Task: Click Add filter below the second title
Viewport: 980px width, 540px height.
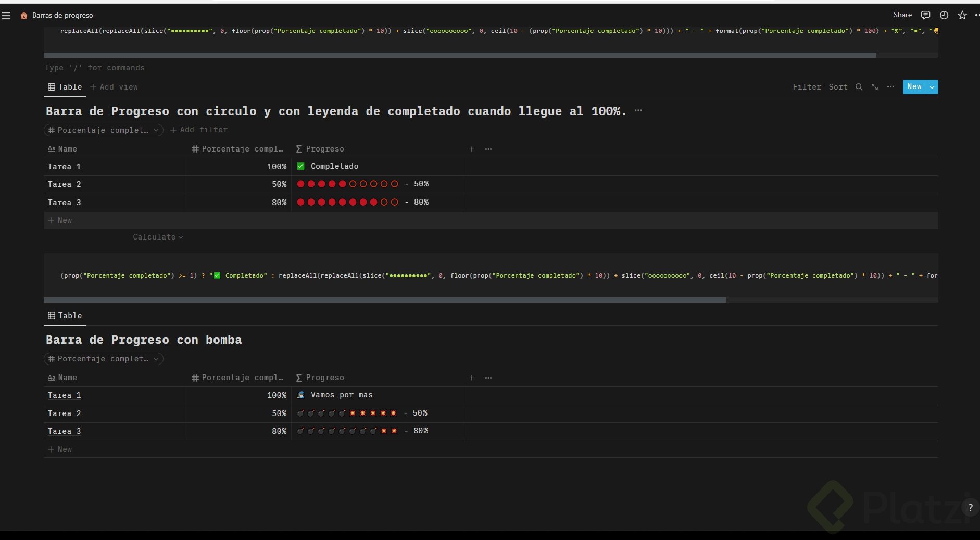Action: pos(199,130)
